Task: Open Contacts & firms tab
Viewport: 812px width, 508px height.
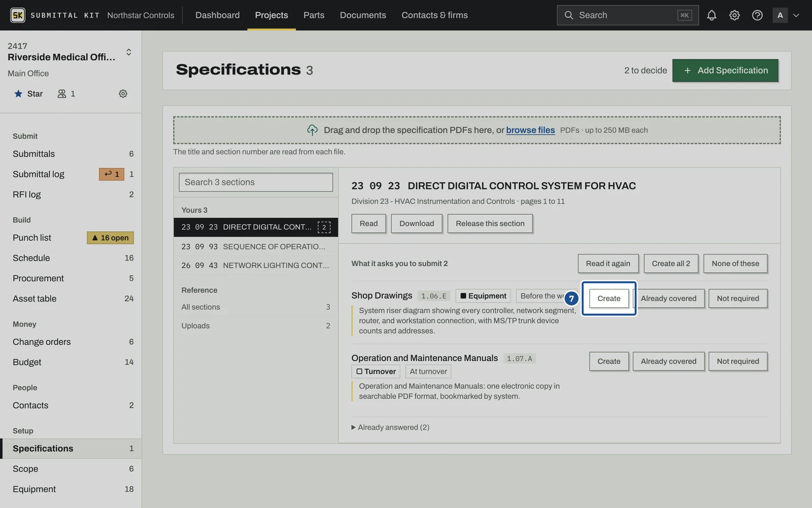Action: [434, 15]
